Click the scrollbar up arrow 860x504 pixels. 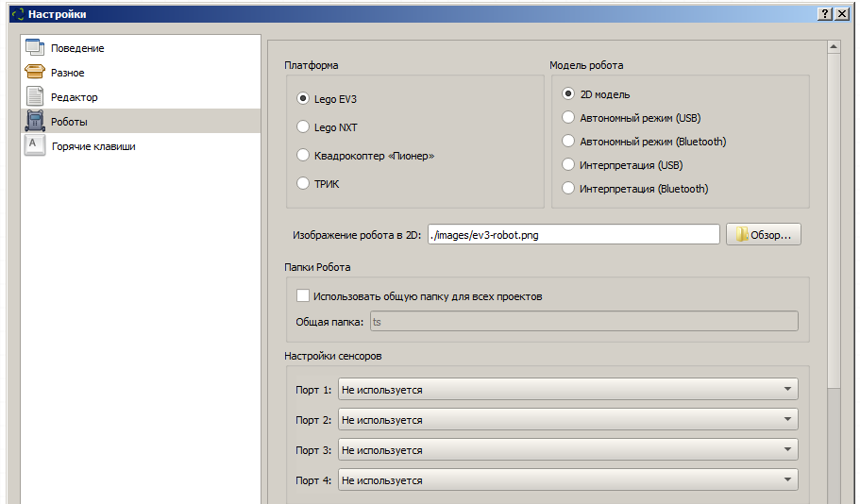834,47
